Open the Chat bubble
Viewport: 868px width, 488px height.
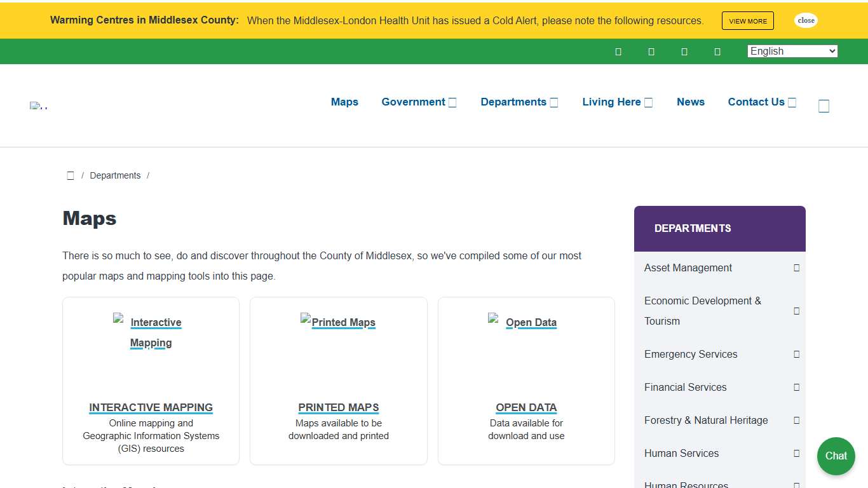(x=836, y=456)
